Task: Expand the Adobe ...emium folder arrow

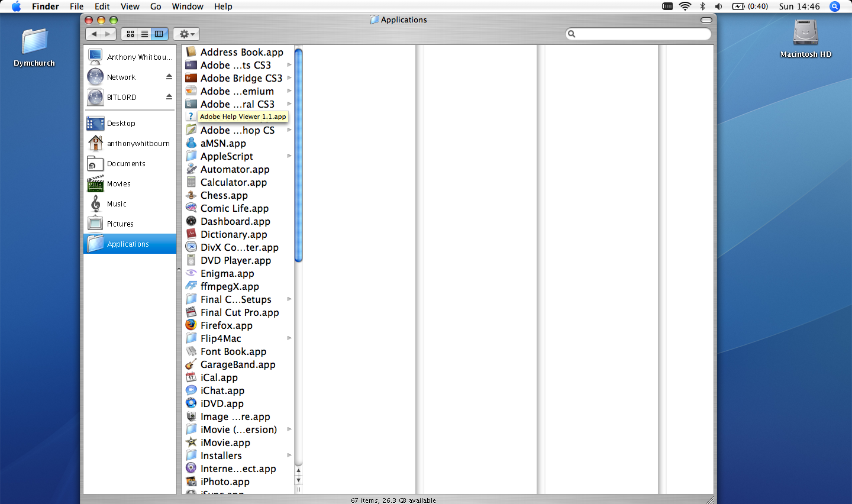Action: point(289,91)
